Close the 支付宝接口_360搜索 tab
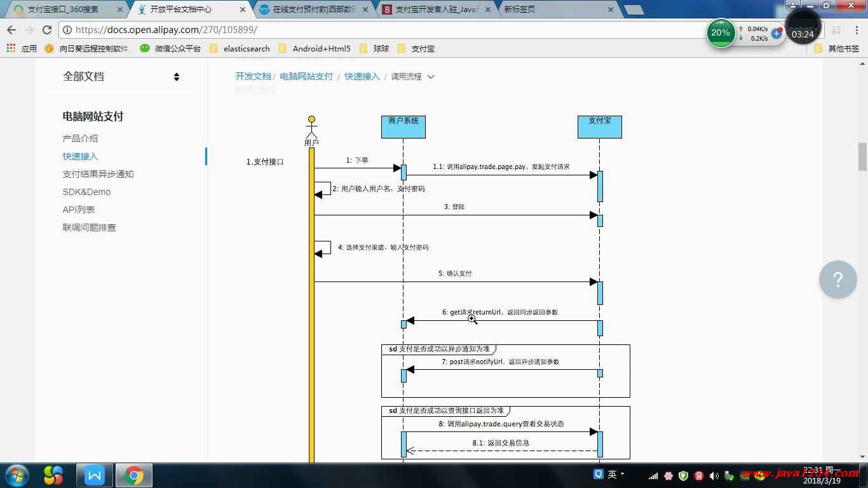The height and width of the screenshot is (488, 868). pos(120,10)
